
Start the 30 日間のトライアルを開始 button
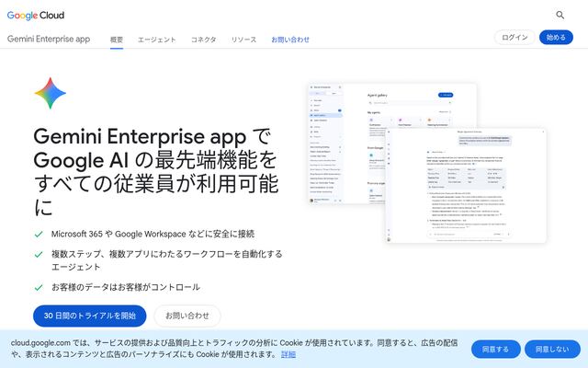(x=90, y=316)
